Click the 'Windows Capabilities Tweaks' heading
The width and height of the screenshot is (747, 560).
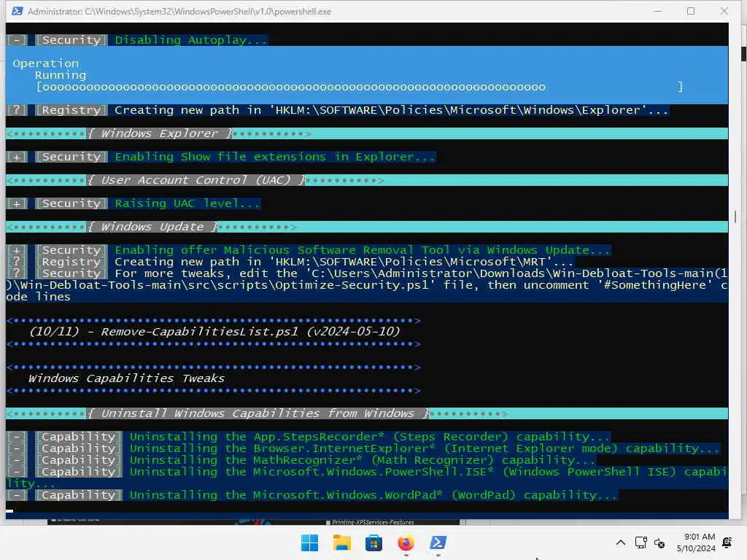(x=126, y=378)
